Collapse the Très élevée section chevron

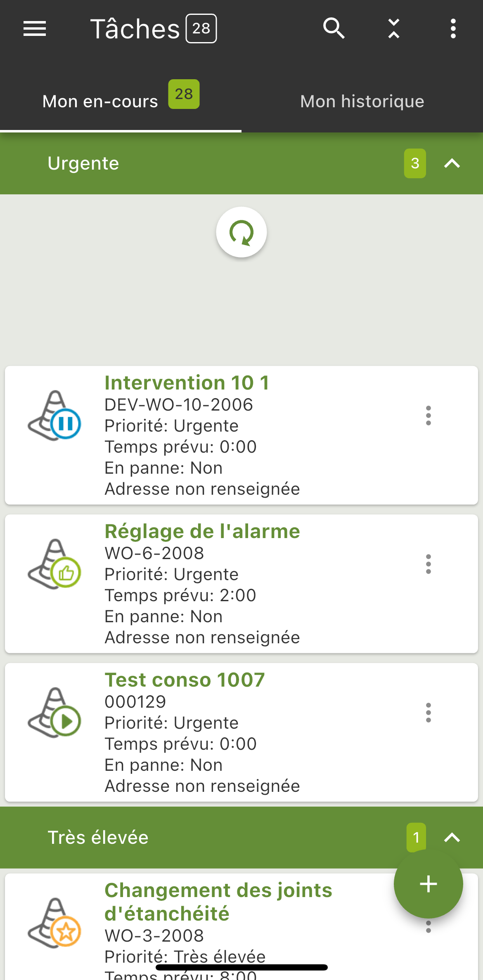[x=452, y=838]
